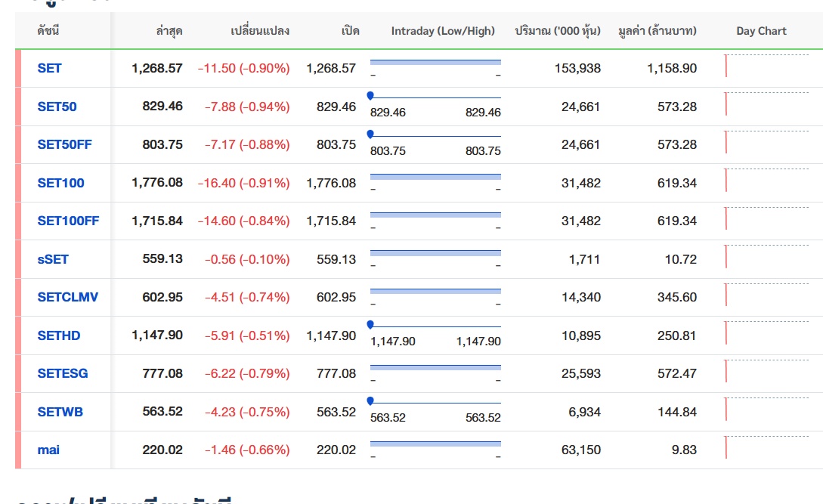The height and width of the screenshot is (504, 823).
Task: Open the SET100 index details
Action: tap(61, 183)
